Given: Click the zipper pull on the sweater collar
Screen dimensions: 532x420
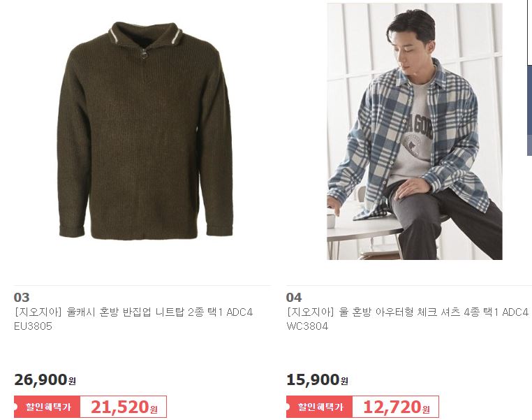Looking at the screenshot, I should pos(145,55).
